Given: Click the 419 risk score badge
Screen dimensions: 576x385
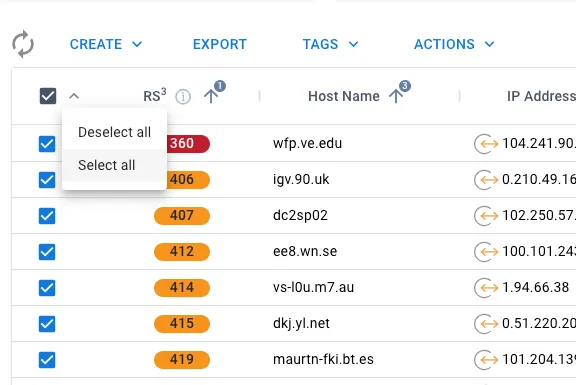Looking at the screenshot, I should tap(182, 360).
